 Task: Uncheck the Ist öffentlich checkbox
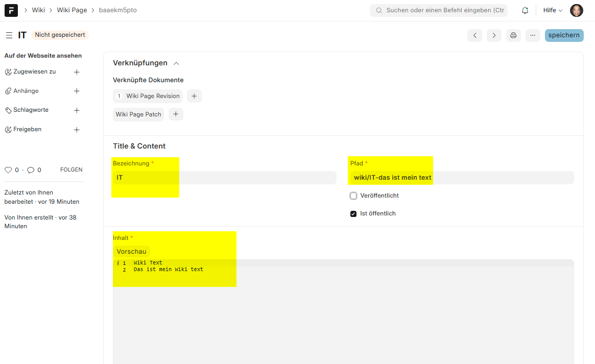pyautogui.click(x=353, y=214)
